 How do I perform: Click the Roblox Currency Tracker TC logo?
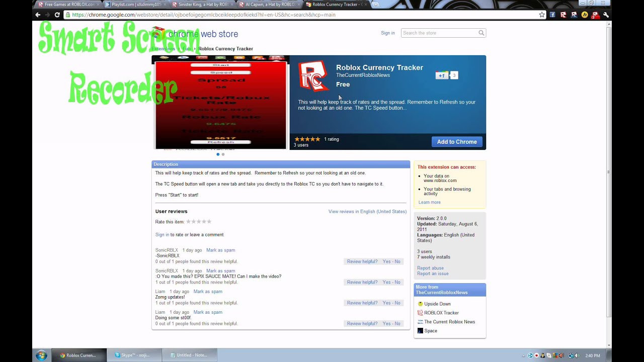[313, 77]
